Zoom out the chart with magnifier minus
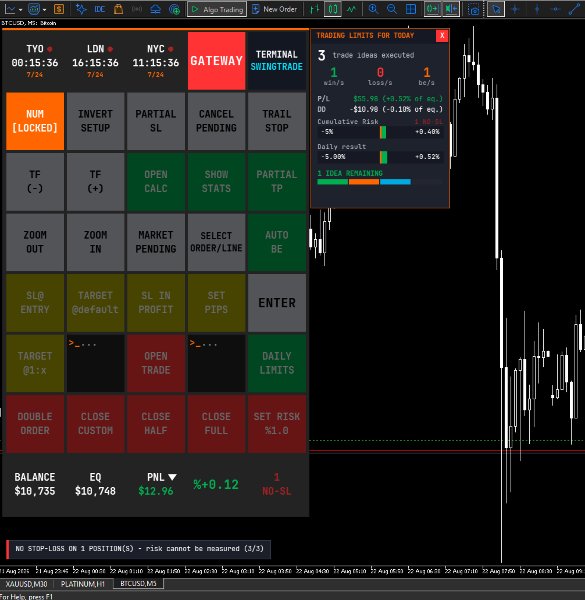Viewport: 585px width, 600px height. pyautogui.click(x=392, y=9)
